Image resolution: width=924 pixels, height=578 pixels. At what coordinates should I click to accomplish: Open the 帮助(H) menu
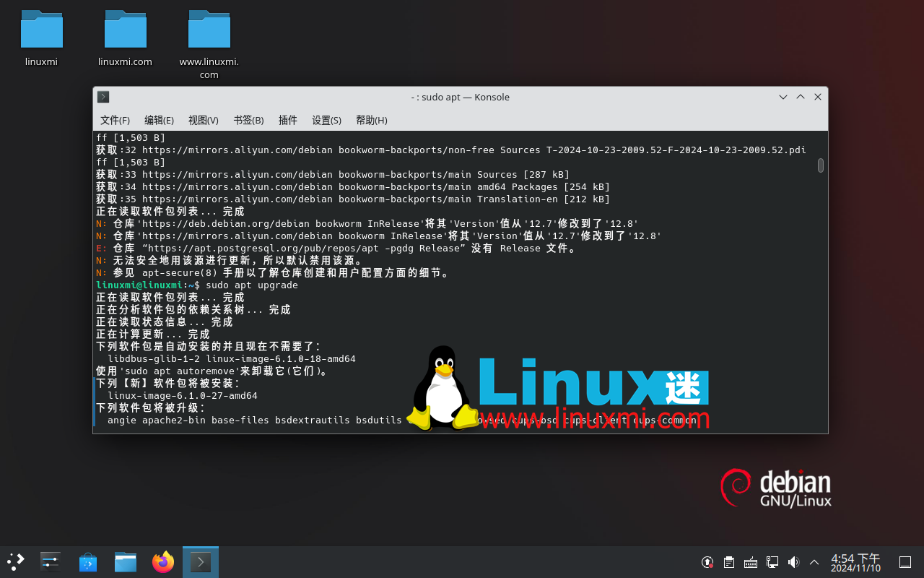point(372,120)
